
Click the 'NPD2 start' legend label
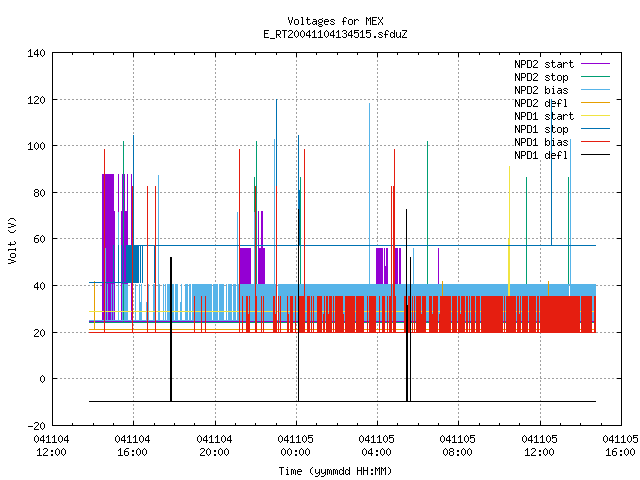pos(544,64)
